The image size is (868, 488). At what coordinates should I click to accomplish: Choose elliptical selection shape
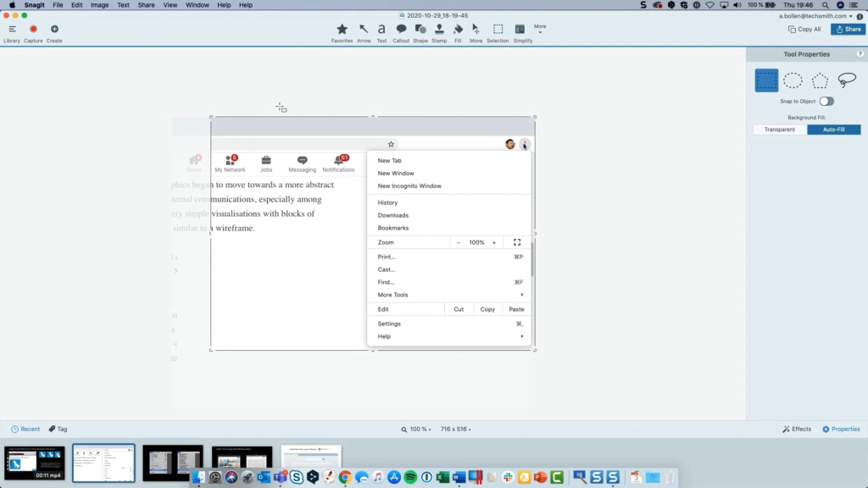(793, 80)
